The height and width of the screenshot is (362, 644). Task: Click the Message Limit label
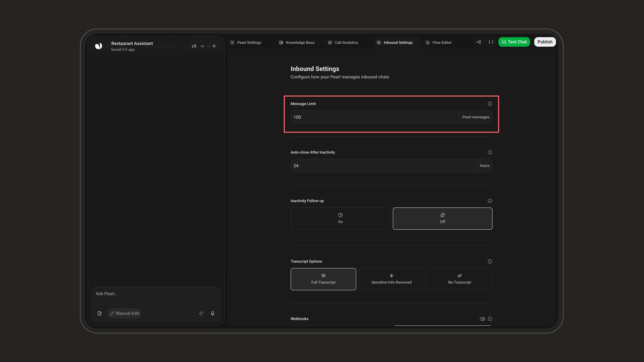click(303, 104)
